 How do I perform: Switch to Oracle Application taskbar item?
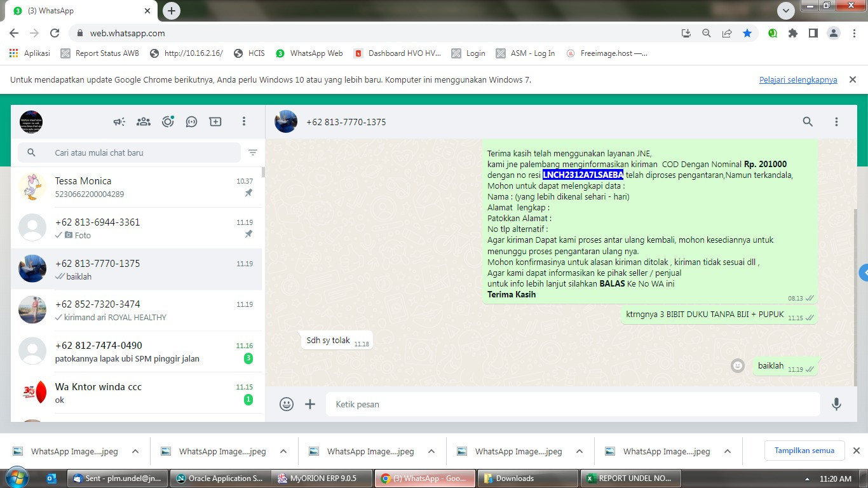pyautogui.click(x=220, y=478)
